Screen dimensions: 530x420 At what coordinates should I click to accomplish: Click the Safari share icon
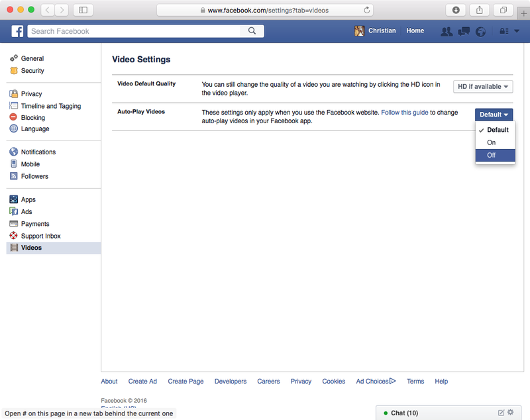(x=479, y=10)
